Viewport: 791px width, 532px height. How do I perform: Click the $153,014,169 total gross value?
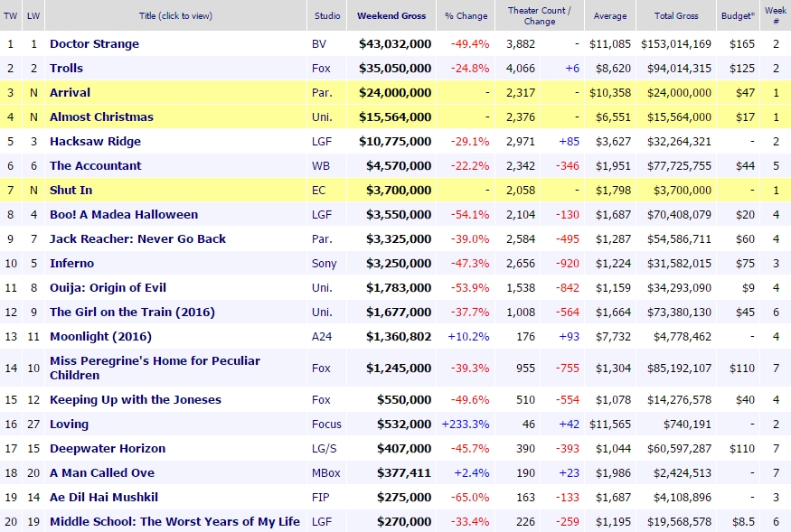pos(676,44)
